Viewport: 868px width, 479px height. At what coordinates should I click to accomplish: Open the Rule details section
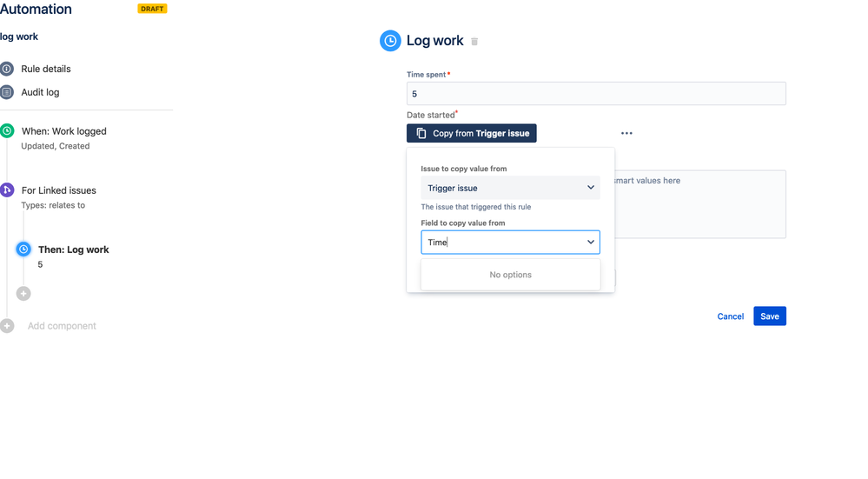46,69
